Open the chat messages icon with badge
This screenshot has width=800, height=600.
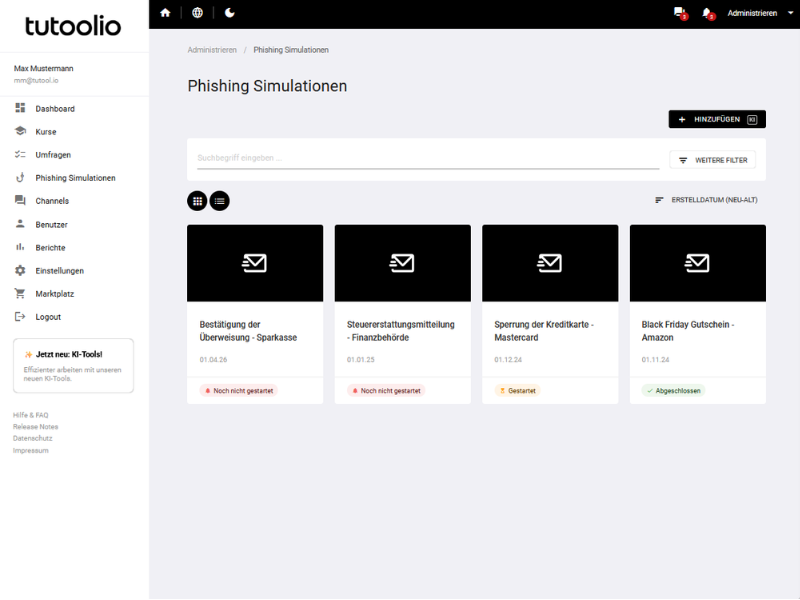680,13
